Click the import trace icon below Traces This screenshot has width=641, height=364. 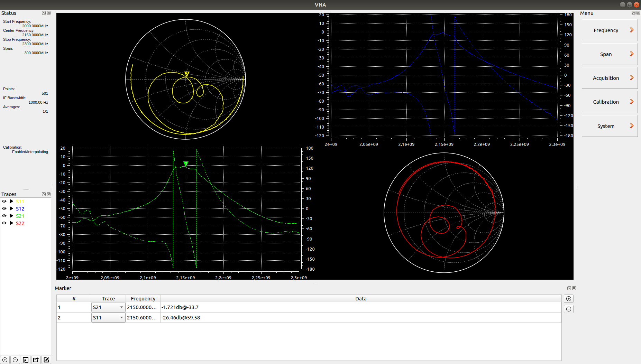(26, 360)
